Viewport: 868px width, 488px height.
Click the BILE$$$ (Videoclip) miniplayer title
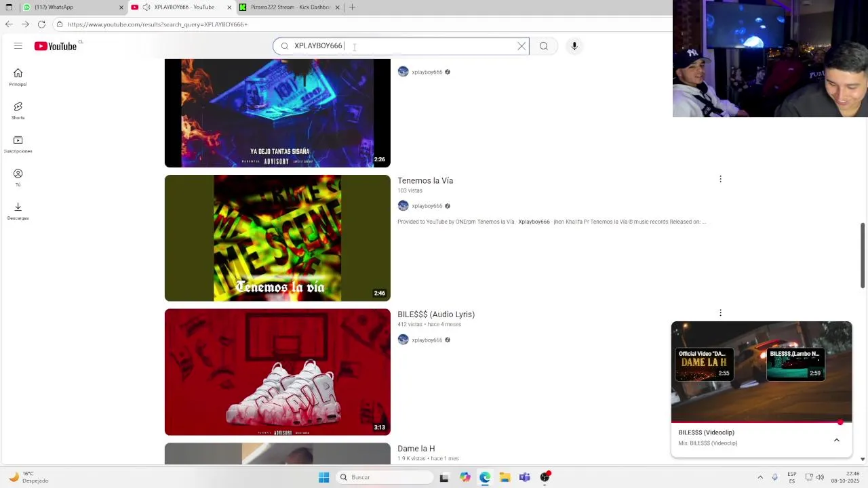tap(706, 432)
